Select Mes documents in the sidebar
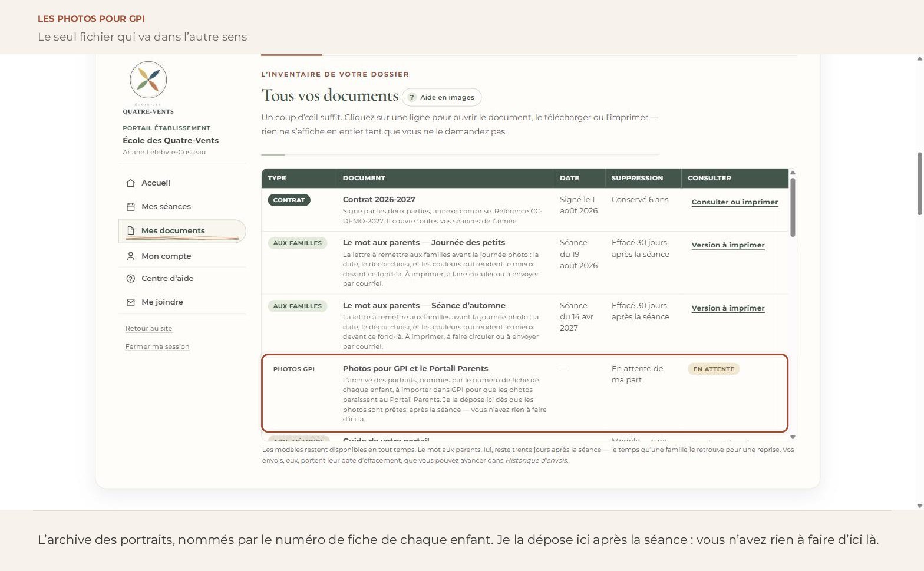The width and height of the screenshot is (924, 571). coord(182,231)
